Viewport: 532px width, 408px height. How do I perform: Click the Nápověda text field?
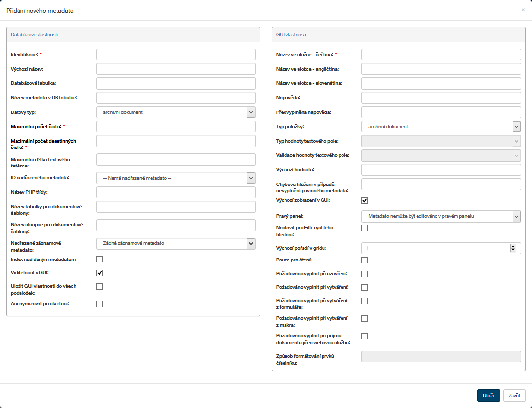point(441,98)
